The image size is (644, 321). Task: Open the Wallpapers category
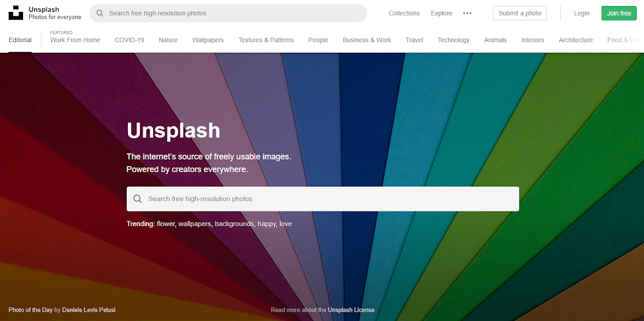[x=208, y=40]
